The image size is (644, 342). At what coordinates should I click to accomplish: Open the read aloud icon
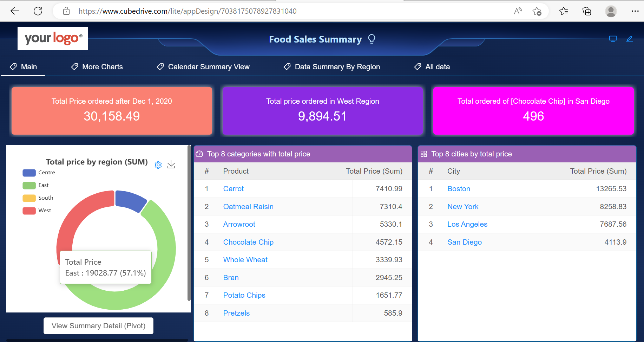click(x=518, y=11)
